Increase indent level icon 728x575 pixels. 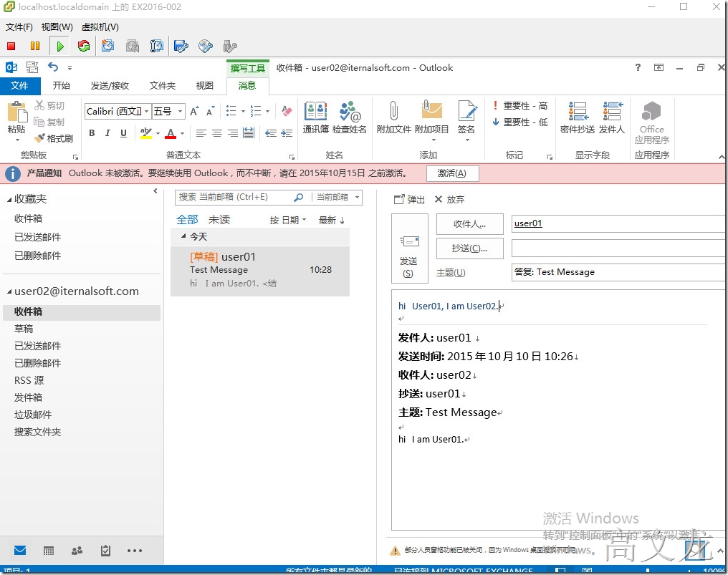click(287, 134)
